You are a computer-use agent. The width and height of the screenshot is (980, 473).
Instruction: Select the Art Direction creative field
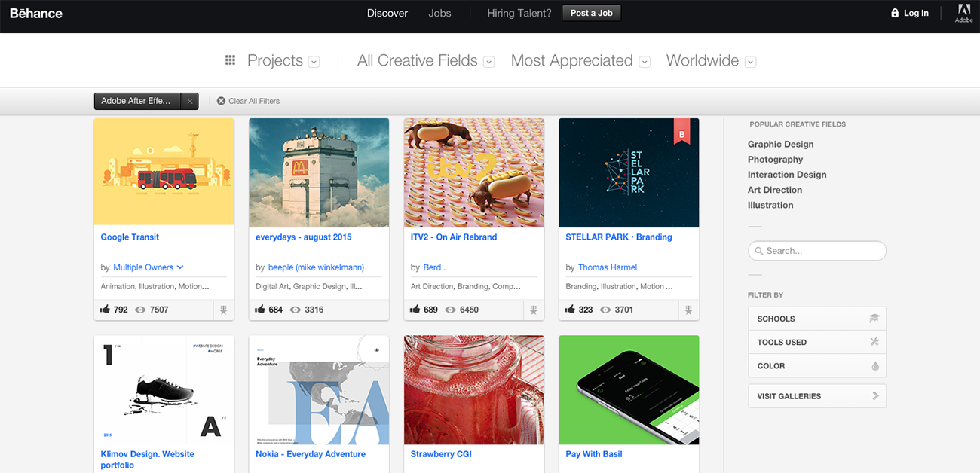pyautogui.click(x=775, y=190)
